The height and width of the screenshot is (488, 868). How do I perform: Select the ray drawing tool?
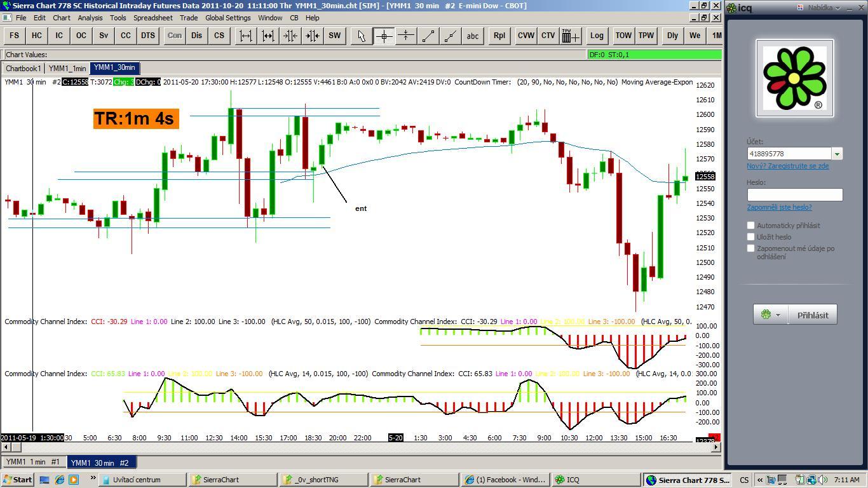pos(450,36)
